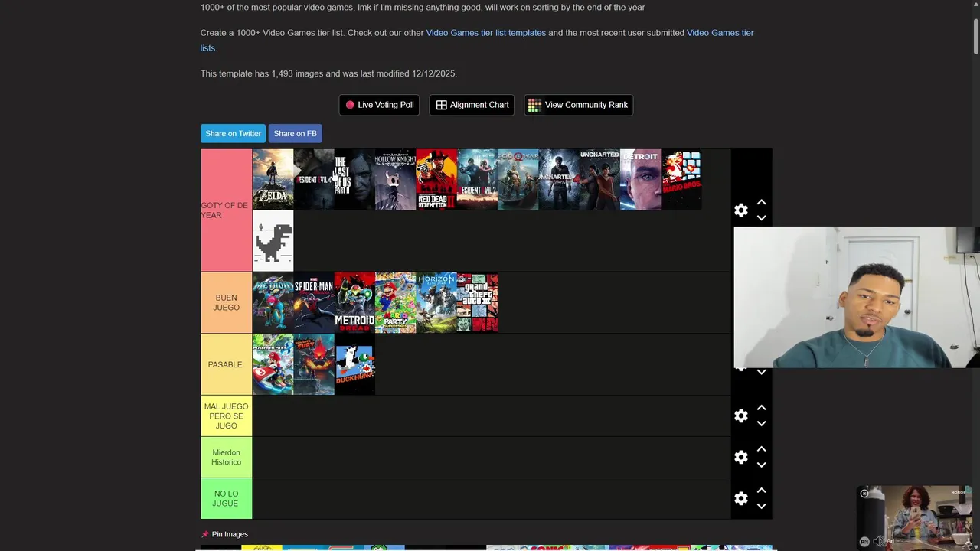The image size is (980, 551).
Task: Move Mierdon Historico tier up
Action: pyautogui.click(x=761, y=449)
